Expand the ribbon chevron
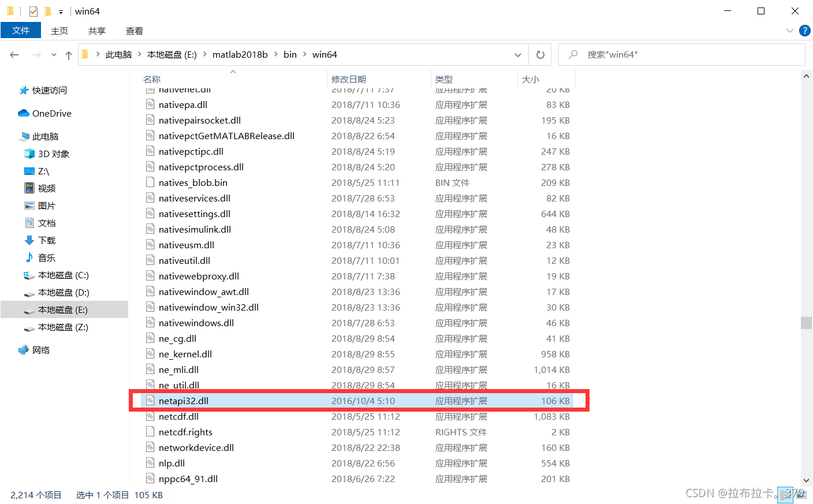 pos(790,31)
